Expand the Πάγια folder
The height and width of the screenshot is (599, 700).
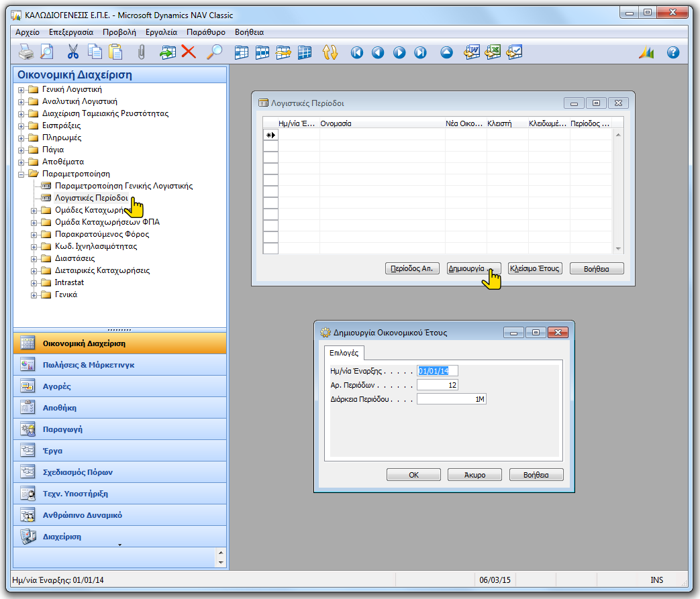click(x=21, y=150)
